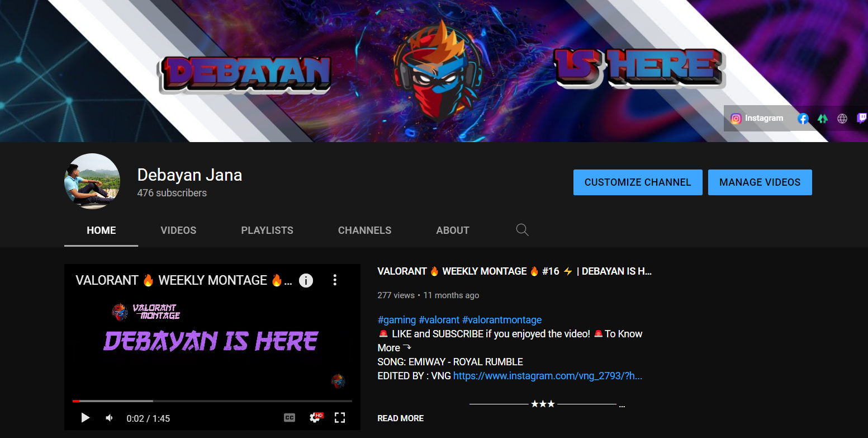The height and width of the screenshot is (438, 868).
Task: Click the Debayan Jana channel name
Action: point(189,175)
